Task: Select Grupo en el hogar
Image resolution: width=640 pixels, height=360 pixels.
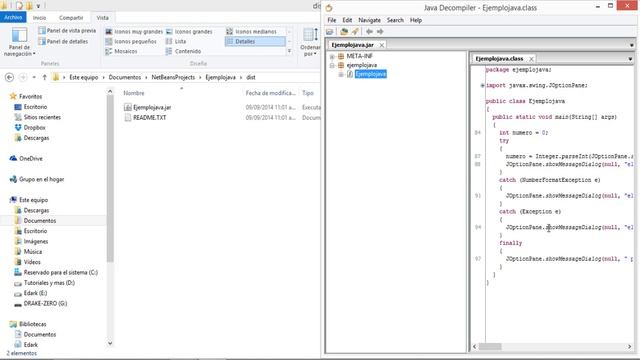Action: click(x=41, y=179)
